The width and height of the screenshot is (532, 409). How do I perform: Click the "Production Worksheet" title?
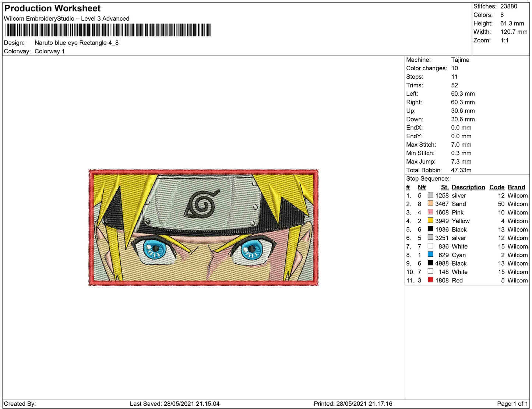coord(52,8)
